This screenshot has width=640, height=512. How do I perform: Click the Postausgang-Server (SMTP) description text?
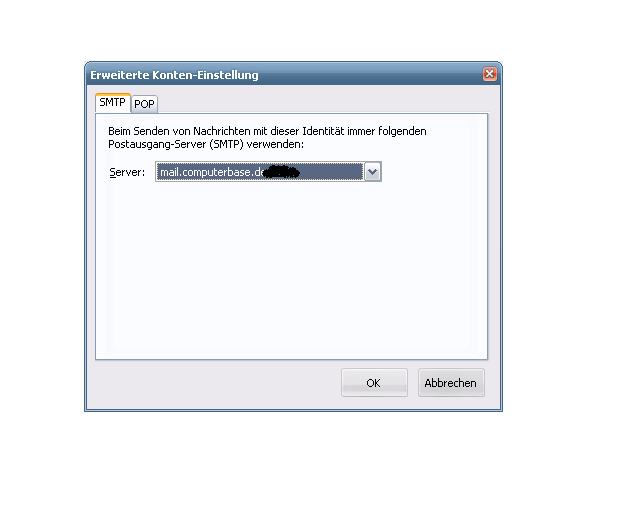click(x=206, y=144)
